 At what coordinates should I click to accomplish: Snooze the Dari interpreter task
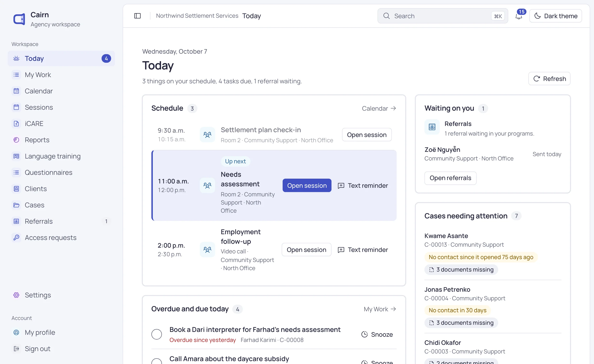tap(377, 334)
